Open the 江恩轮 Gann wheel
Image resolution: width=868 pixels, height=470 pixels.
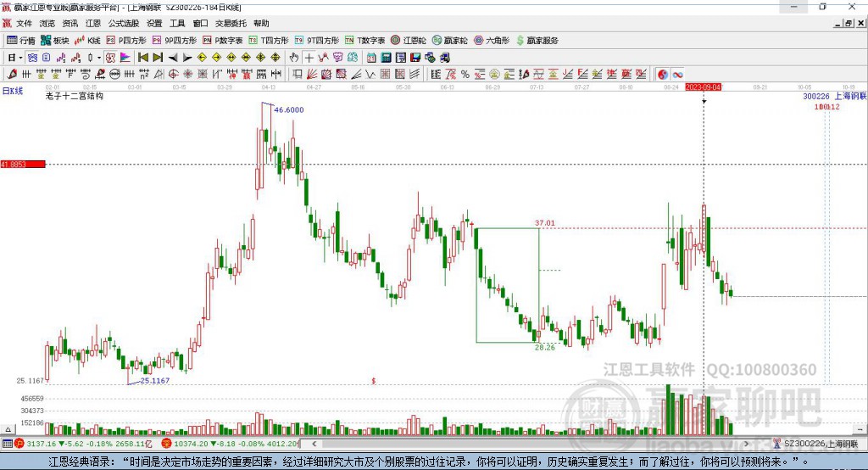coord(409,41)
